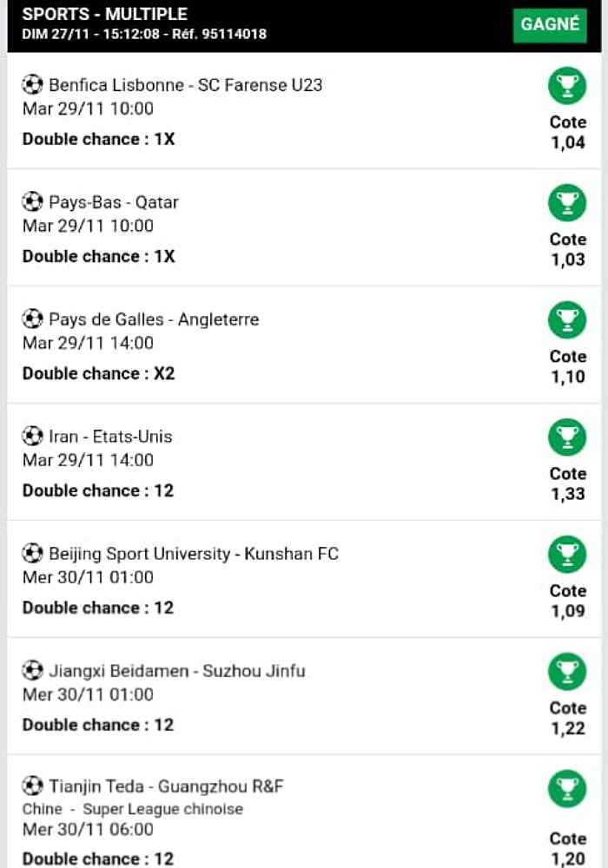Click trophy icon for Benfica Lisbonne match
Viewport: 608px width, 868px height.
pyautogui.click(x=567, y=86)
